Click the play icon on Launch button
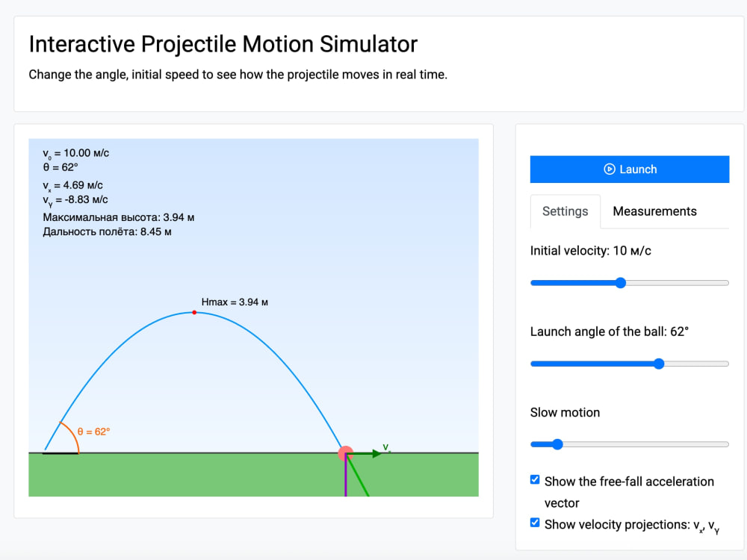This screenshot has width=747, height=560. coord(610,169)
